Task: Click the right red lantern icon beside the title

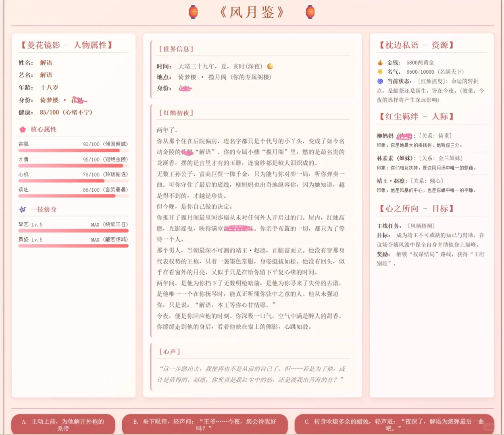Action: click(310, 12)
